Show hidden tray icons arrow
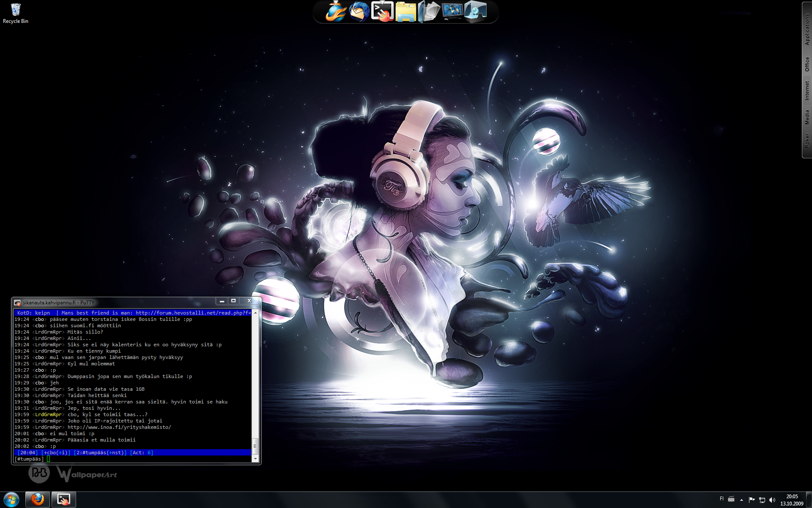 coord(741,500)
